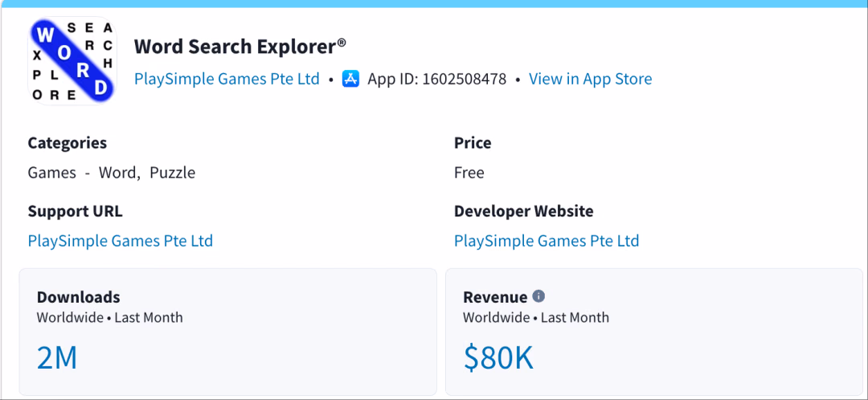Click the Revenue info icon
The width and height of the screenshot is (868, 400).
pos(538,296)
